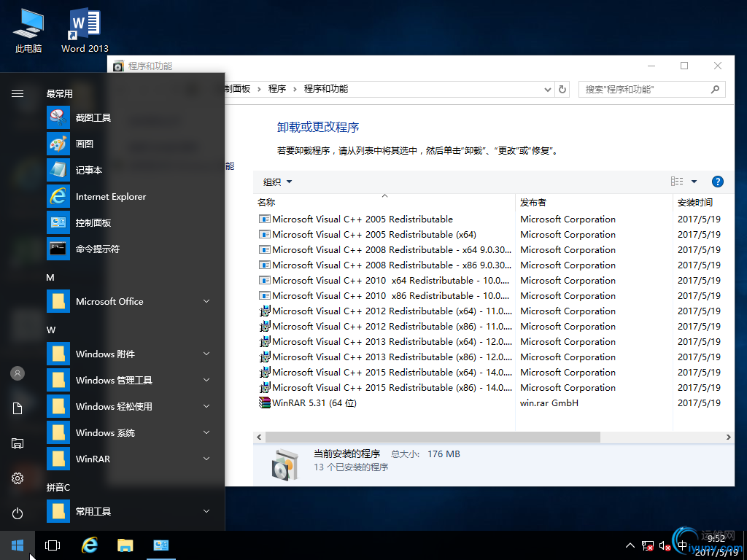This screenshot has width=747, height=560.
Task: Click the 总大小 label in the details pane
Action: point(405,454)
